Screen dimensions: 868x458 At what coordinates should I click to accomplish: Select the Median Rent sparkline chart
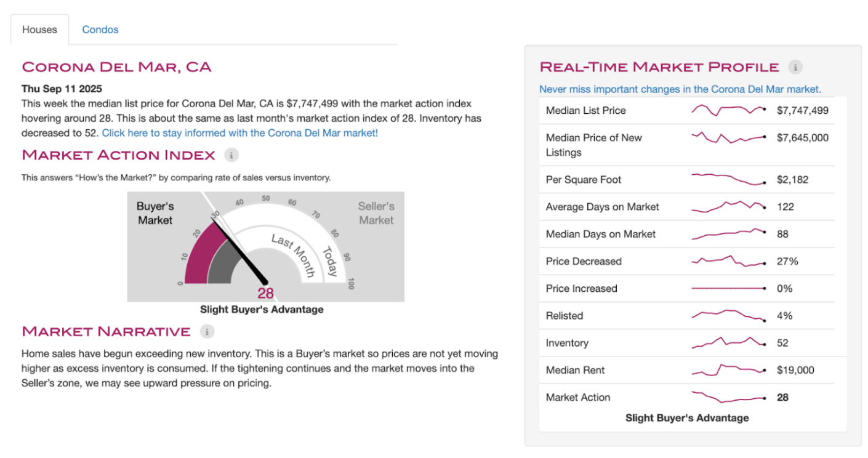click(728, 369)
